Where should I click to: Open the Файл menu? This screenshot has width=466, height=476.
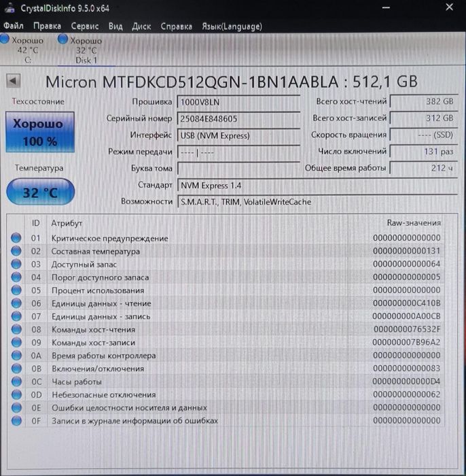(14, 26)
